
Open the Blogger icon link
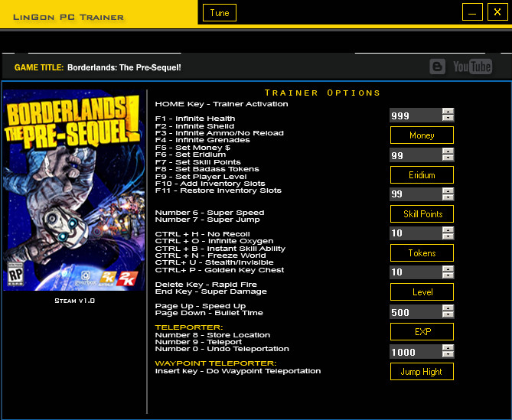(437, 67)
